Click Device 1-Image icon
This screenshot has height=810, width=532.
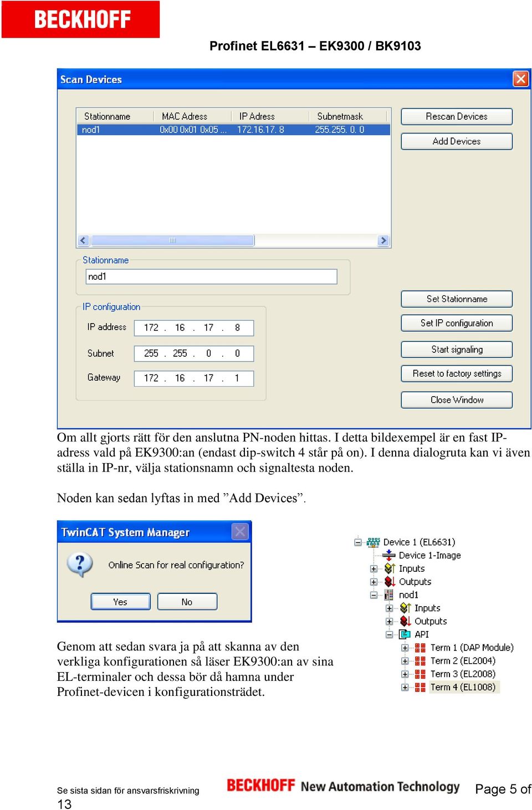[390, 555]
